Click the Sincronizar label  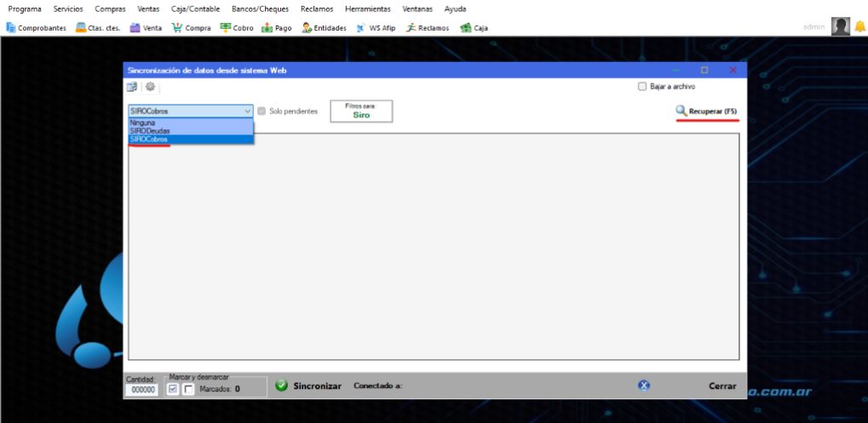coord(317,386)
